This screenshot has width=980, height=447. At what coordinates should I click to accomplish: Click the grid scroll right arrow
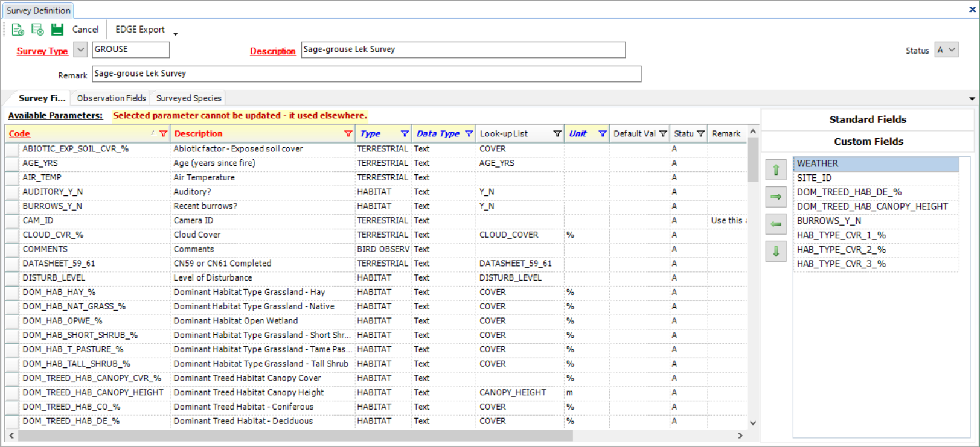[x=740, y=436]
